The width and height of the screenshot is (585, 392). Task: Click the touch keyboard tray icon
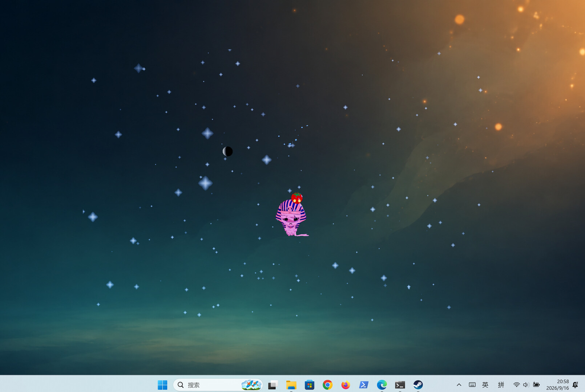point(472,385)
